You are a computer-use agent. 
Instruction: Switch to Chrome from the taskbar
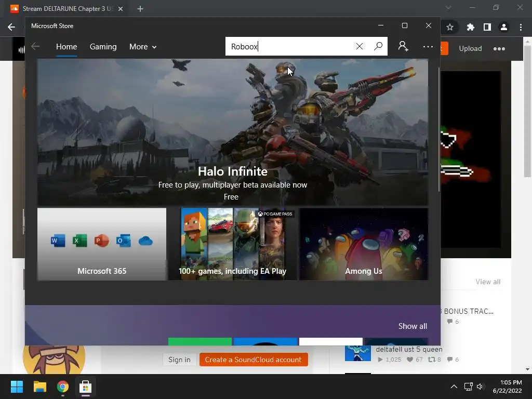tap(63, 387)
